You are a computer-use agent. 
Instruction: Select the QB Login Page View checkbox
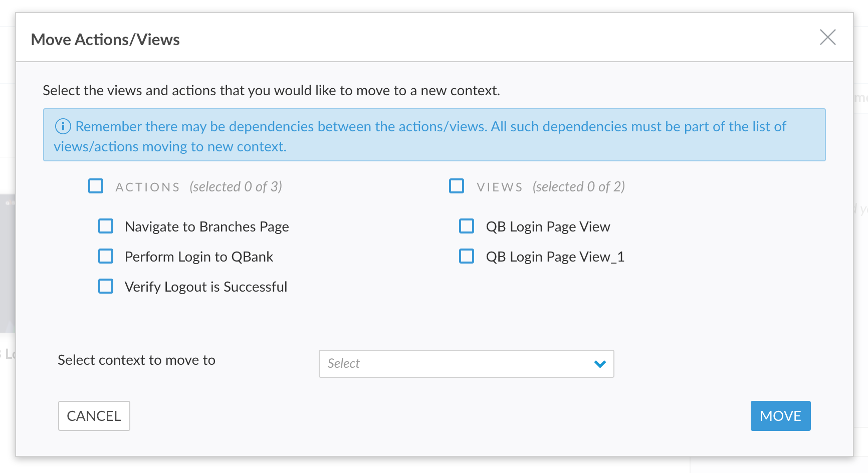point(467,226)
